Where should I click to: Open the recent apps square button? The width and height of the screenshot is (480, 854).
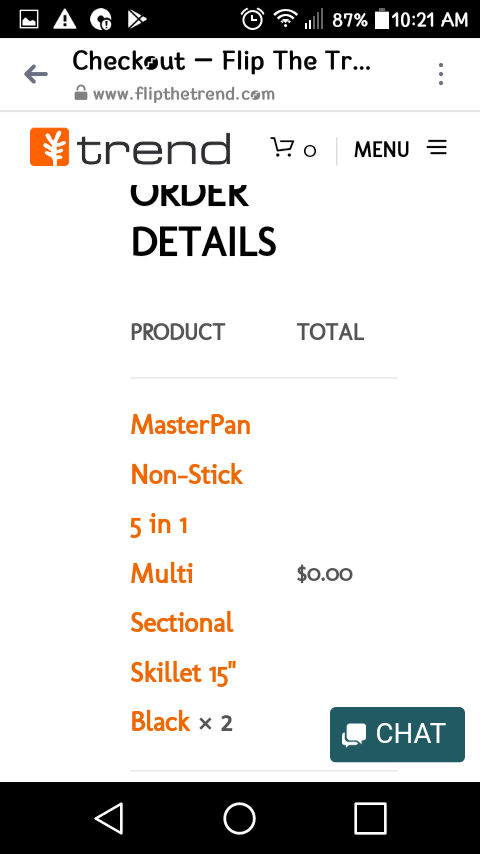click(370, 818)
